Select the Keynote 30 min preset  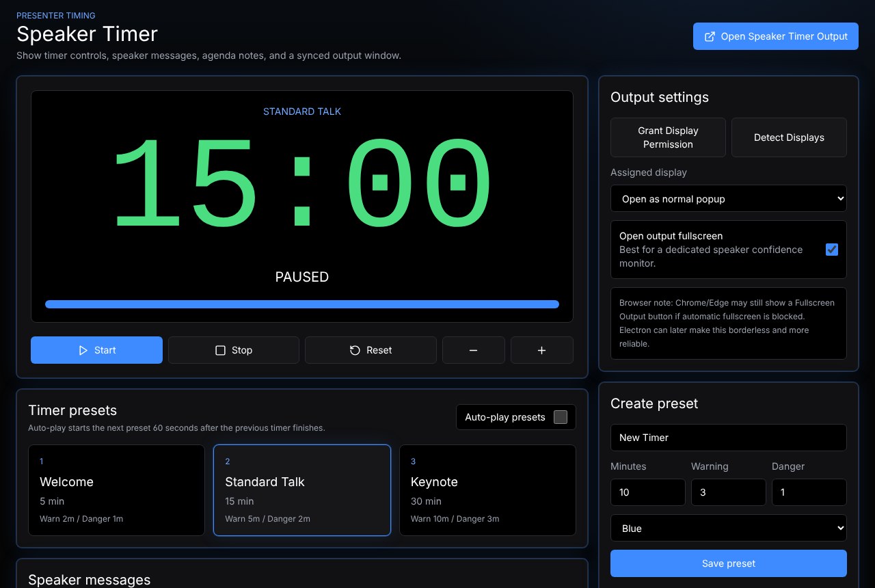[x=487, y=490]
